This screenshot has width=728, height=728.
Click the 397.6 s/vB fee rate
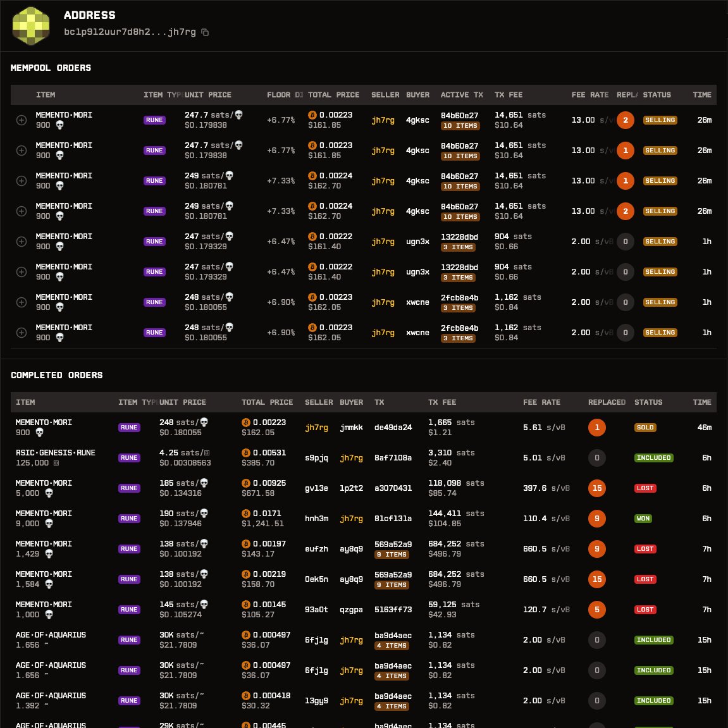click(x=546, y=488)
